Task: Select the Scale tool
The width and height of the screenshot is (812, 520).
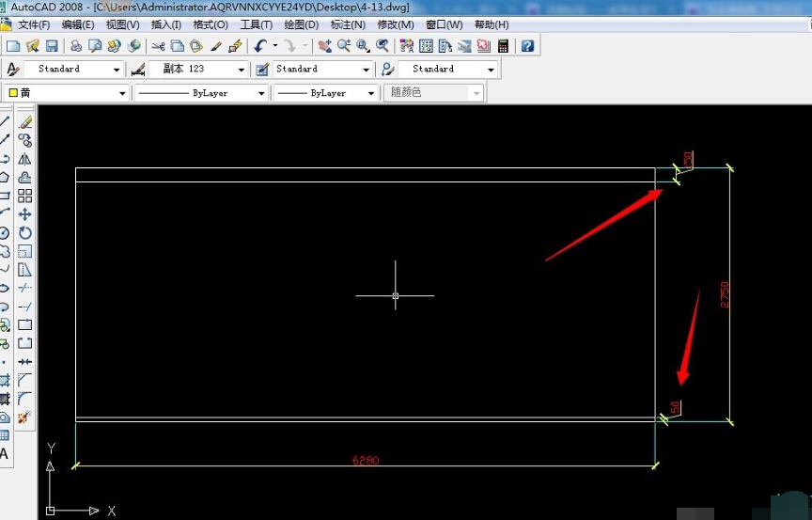Action: click(24, 251)
